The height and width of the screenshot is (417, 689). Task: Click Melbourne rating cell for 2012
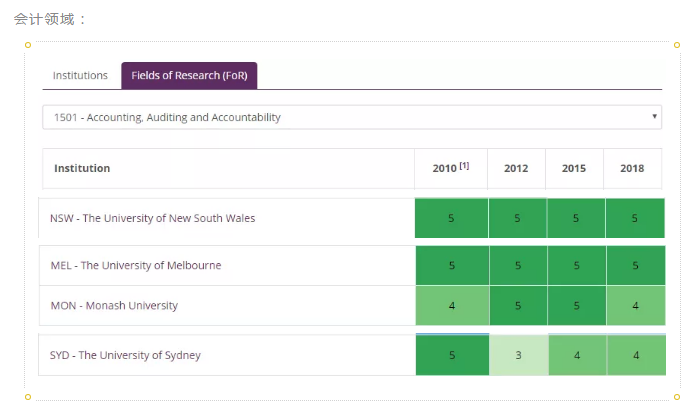(x=519, y=265)
